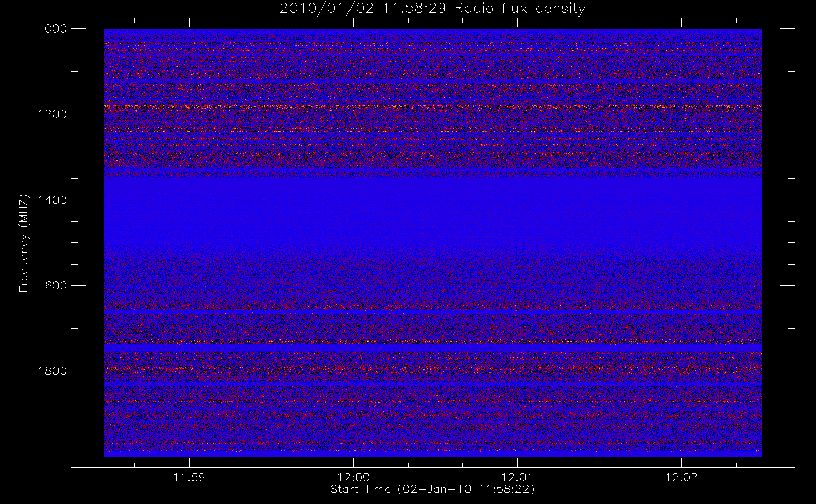Click the 1800 frequency tick label
Screen dimensions: 816x504
click(x=52, y=371)
